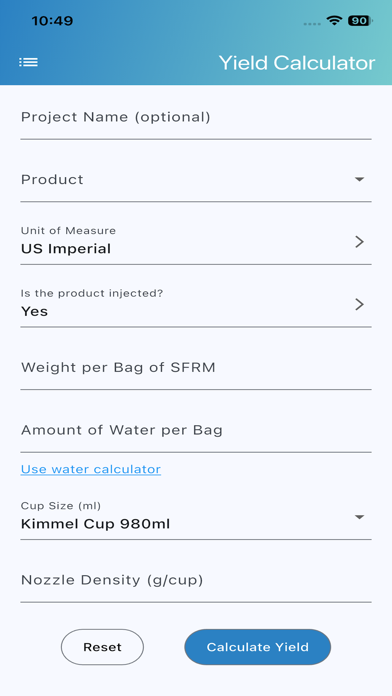Tap the clock showing 10:49
Image resolution: width=392 pixels, height=696 pixels.
click(52, 21)
